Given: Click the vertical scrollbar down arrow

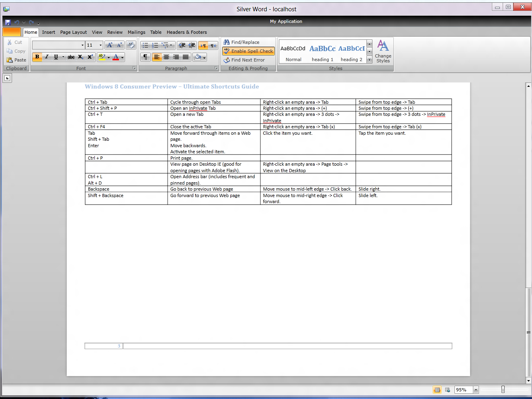Looking at the screenshot, I should pyautogui.click(x=528, y=380).
